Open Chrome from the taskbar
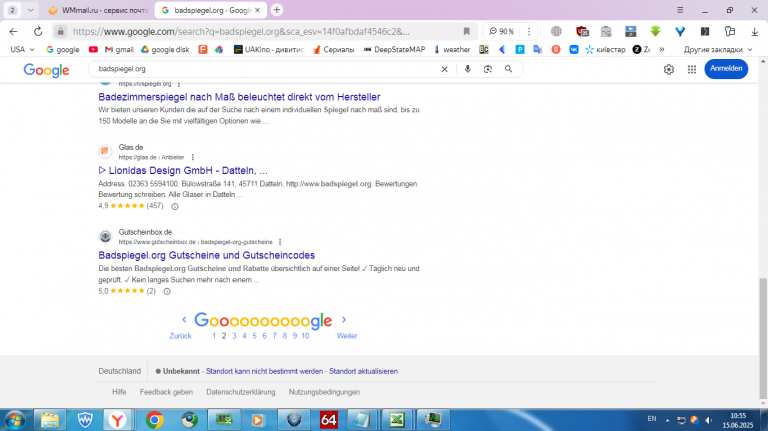The height and width of the screenshot is (431, 768). coord(154,420)
